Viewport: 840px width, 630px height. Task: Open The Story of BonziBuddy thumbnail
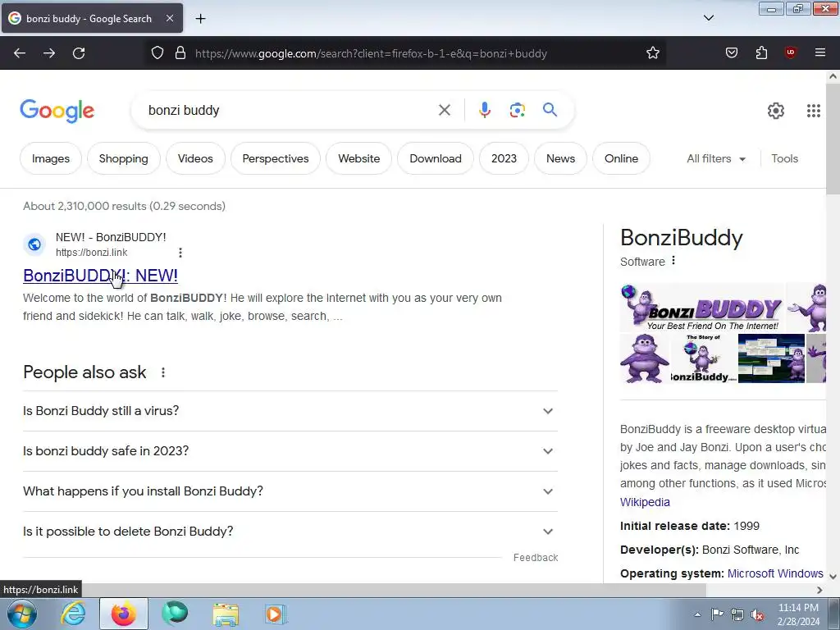point(703,358)
